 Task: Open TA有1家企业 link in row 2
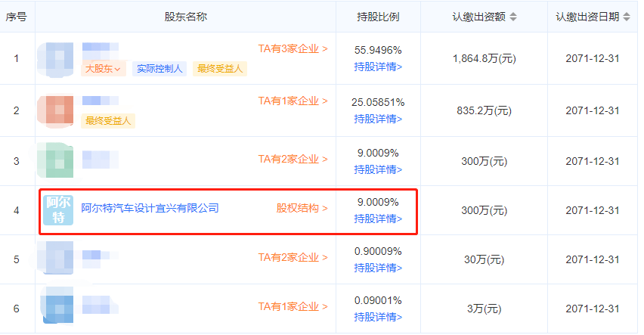(293, 101)
